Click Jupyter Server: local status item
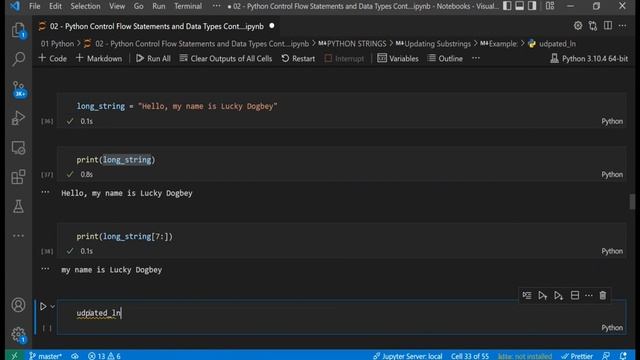Image resolution: width=640 pixels, height=360 pixels. click(407, 356)
